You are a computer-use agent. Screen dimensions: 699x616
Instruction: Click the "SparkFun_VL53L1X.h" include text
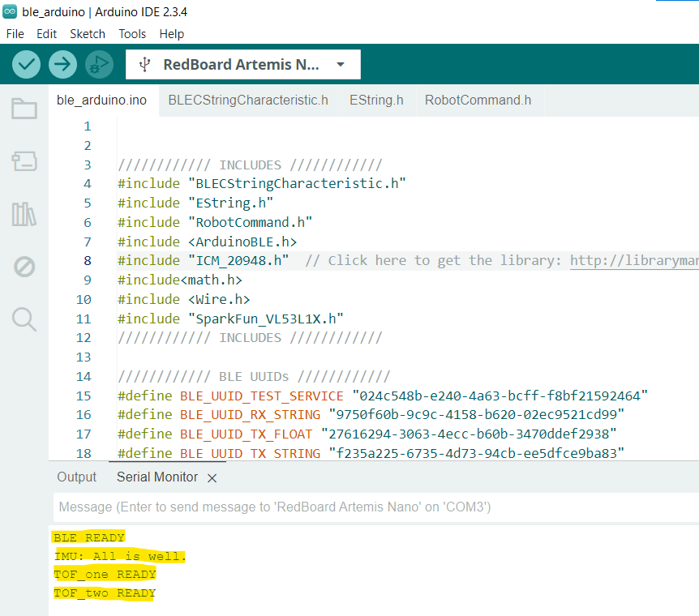(x=266, y=319)
